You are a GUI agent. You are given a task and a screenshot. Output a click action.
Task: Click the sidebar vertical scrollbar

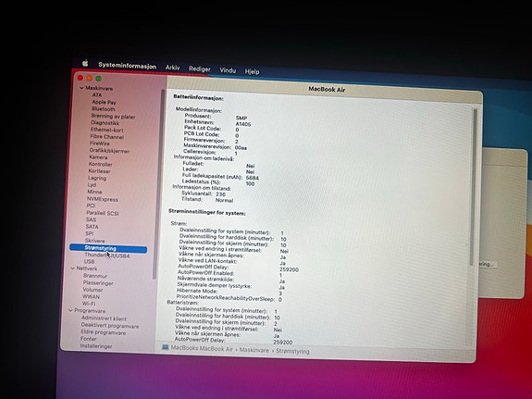click(158, 183)
